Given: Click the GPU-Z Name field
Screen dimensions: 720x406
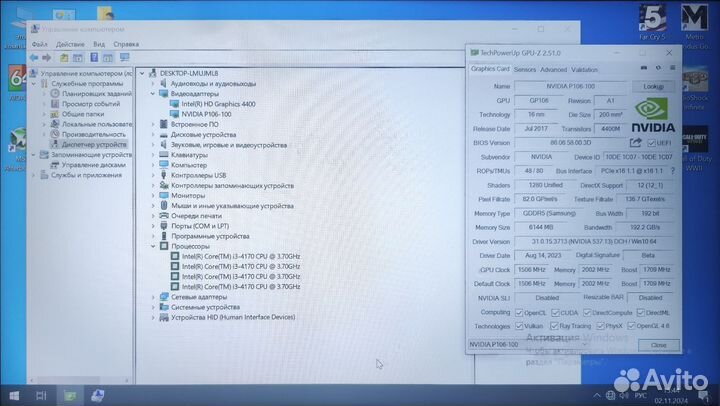Looking at the screenshot, I should tap(570, 86).
